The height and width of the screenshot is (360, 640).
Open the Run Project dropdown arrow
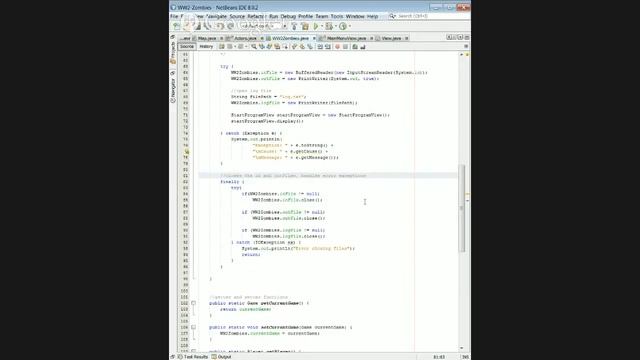[322, 26]
